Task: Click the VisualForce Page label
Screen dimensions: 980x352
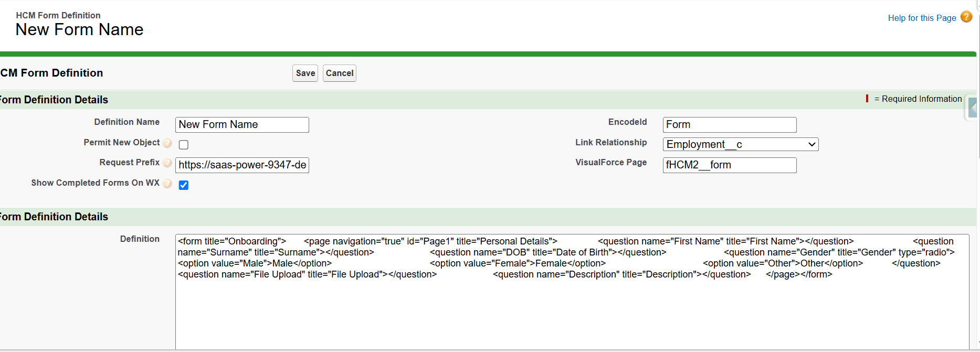Action: pos(611,162)
